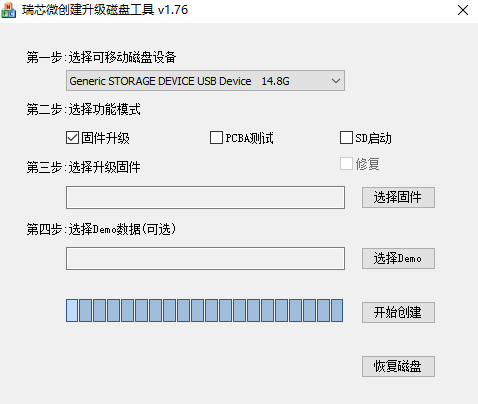
Task: Click the greyed-out 修复 checkbox
Action: (x=346, y=164)
